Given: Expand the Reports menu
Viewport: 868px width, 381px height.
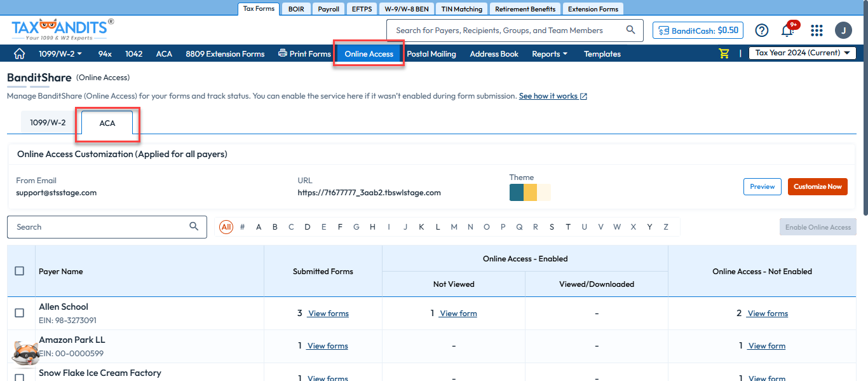Looking at the screenshot, I should [x=550, y=54].
